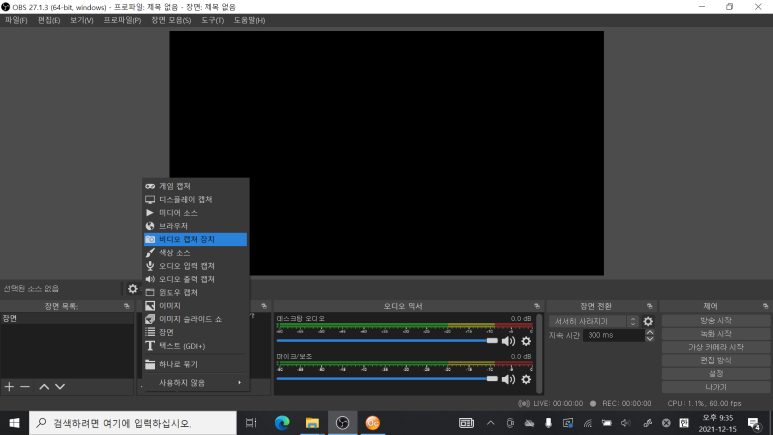
Task: Select Audio Input Capture (오디오 입력 캡쳐)
Action: coord(195,266)
